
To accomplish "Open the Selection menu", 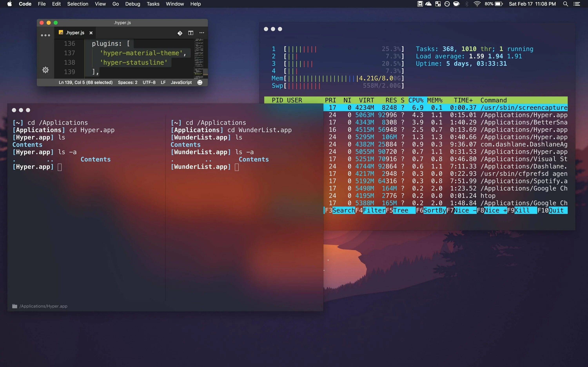I will click(x=77, y=4).
